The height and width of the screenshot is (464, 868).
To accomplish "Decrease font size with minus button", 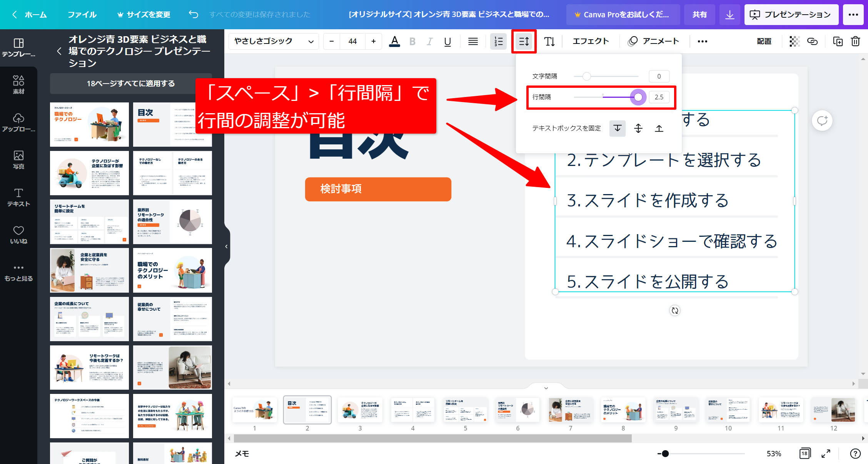I will tap(332, 41).
